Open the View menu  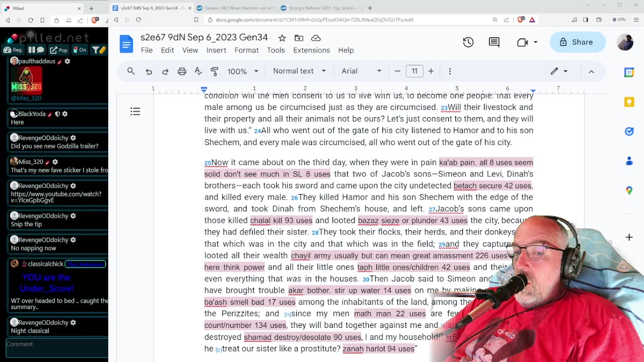pos(190,50)
